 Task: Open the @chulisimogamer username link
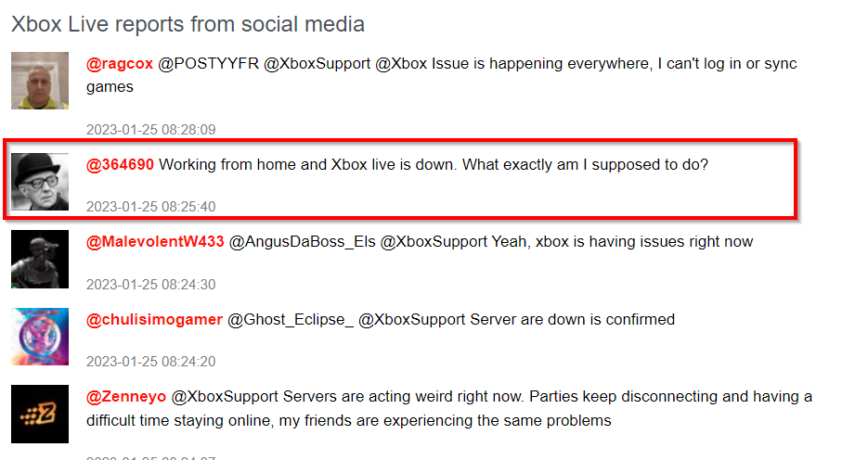(x=154, y=319)
